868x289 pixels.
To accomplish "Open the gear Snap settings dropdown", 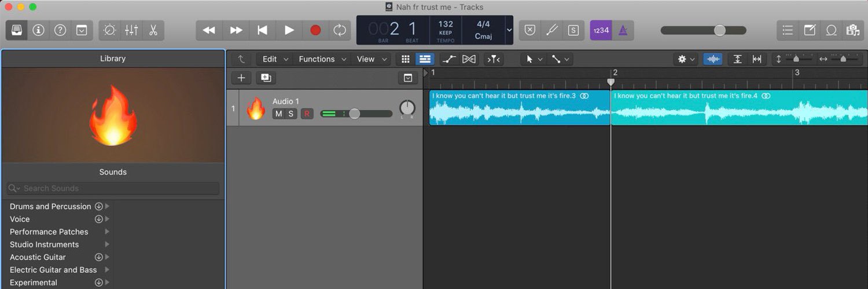I will tap(686, 59).
